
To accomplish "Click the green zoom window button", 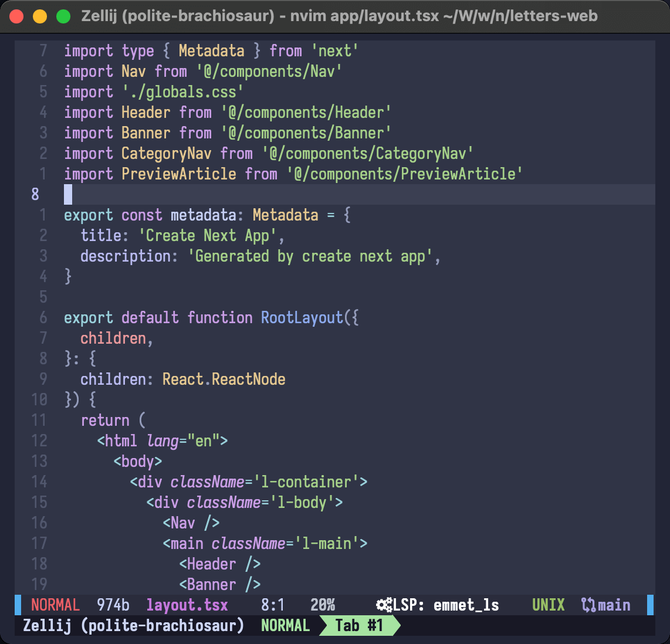I will tap(63, 16).
